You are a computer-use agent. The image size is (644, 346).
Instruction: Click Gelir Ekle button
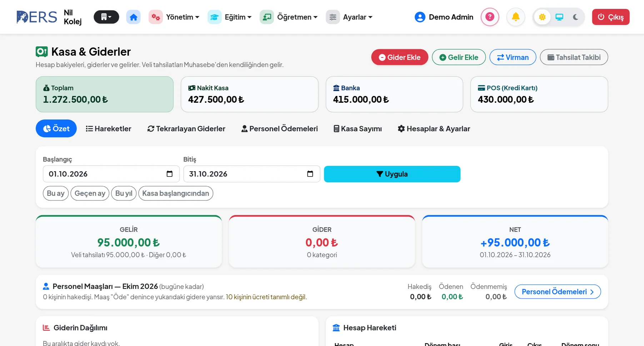459,57
